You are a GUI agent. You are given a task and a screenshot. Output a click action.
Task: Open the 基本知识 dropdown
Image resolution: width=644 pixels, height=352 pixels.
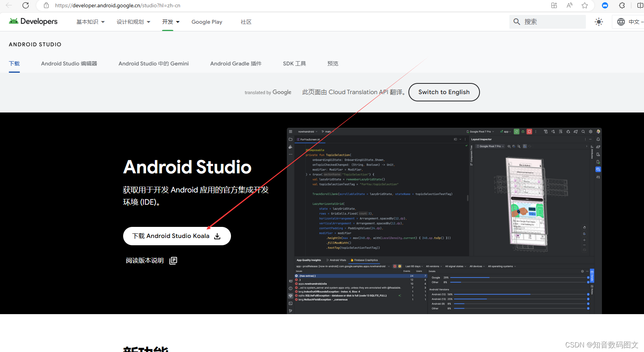click(90, 22)
